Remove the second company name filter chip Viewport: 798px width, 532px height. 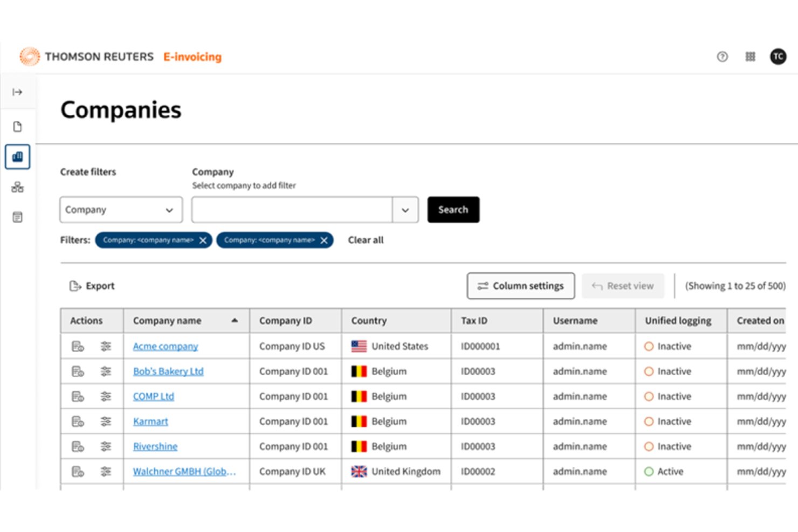click(324, 240)
